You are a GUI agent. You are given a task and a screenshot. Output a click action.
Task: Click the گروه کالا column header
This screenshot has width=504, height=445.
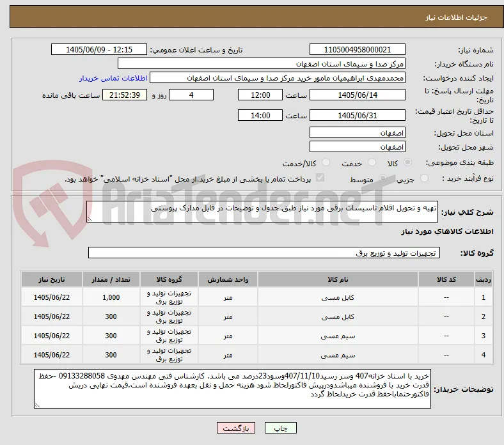tap(169, 279)
